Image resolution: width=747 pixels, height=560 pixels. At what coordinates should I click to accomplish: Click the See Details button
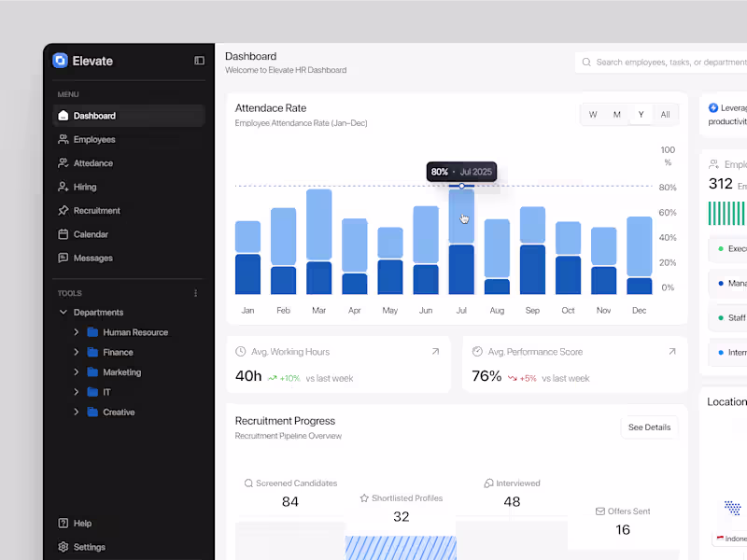[649, 427]
